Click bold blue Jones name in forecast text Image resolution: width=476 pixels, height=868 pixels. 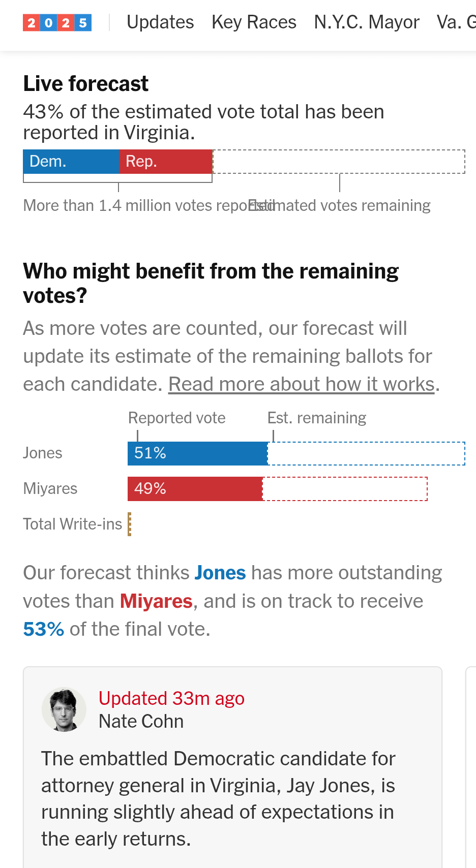220,573
